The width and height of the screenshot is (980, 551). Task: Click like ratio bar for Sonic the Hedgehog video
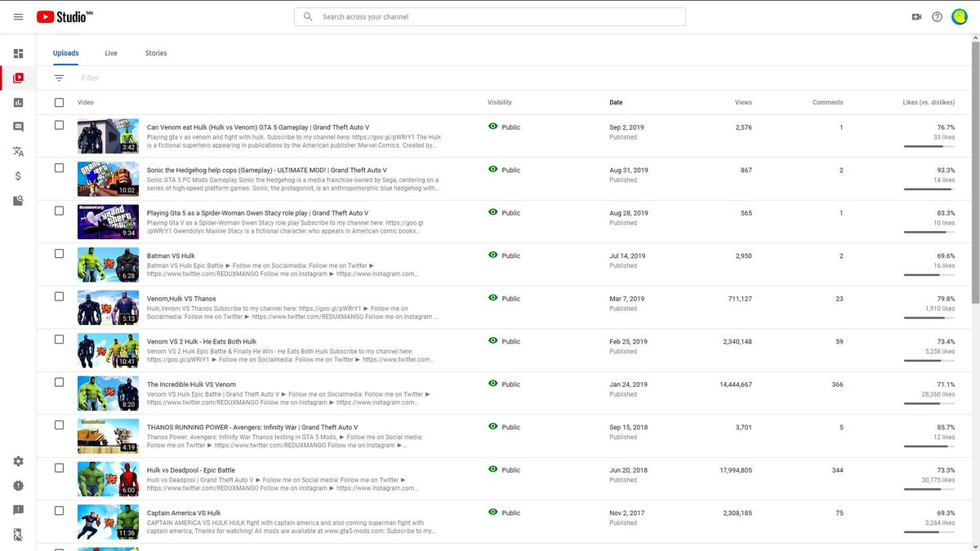click(x=929, y=189)
